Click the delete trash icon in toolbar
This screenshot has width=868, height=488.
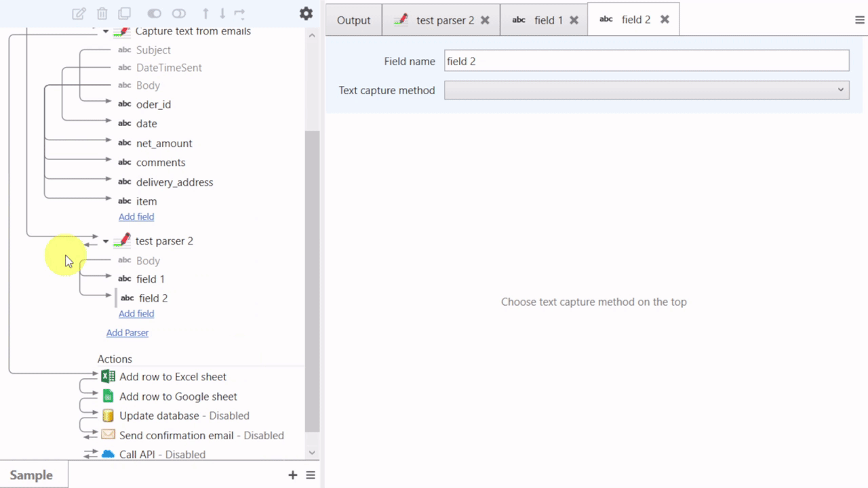[x=102, y=14]
